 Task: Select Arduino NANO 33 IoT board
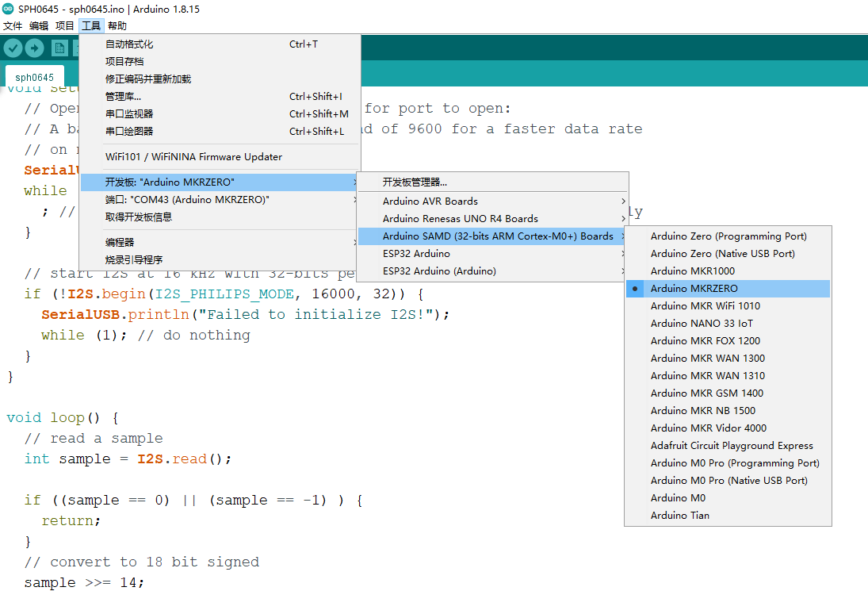(728, 324)
